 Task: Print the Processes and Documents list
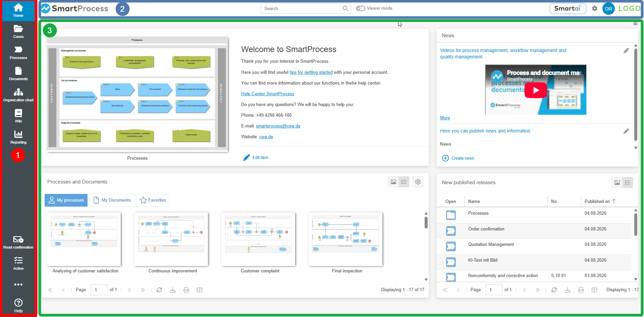coord(186,290)
